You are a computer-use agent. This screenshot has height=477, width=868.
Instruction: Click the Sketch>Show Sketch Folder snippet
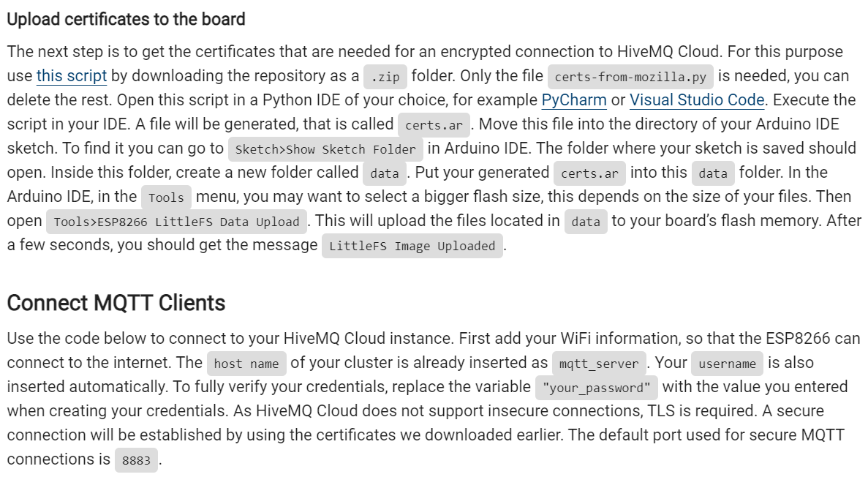click(325, 149)
